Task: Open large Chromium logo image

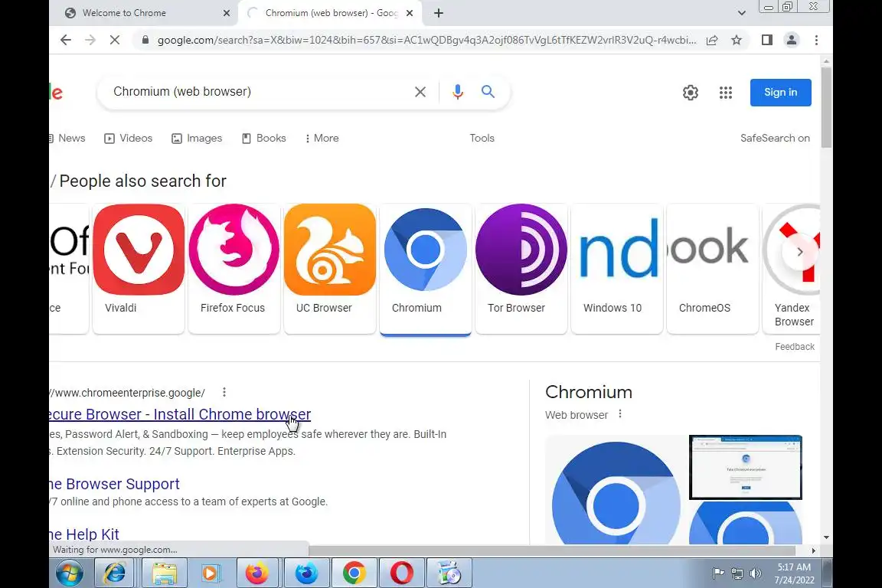Action: [616, 489]
